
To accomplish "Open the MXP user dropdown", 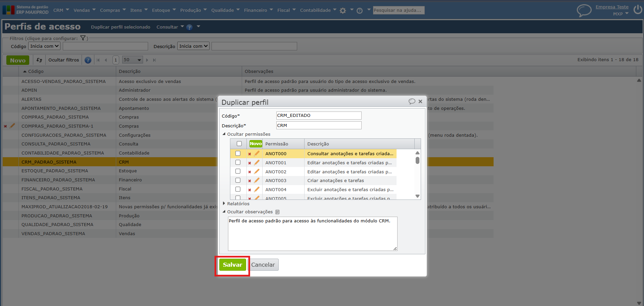I will point(620,14).
